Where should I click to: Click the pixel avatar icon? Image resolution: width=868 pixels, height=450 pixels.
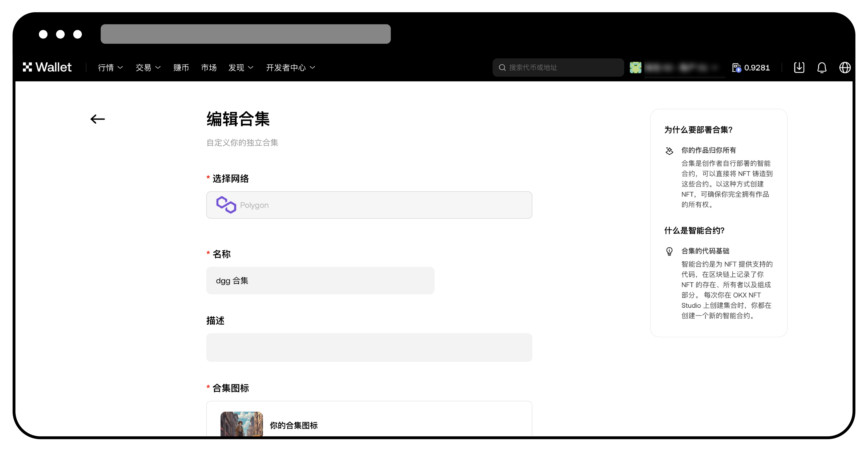636,67
